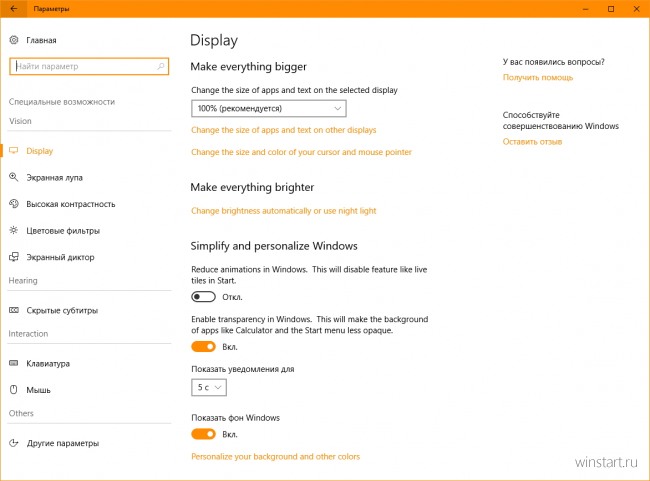
Task: Turn off Показать фон Windows toggle
Action: point(203,434)
